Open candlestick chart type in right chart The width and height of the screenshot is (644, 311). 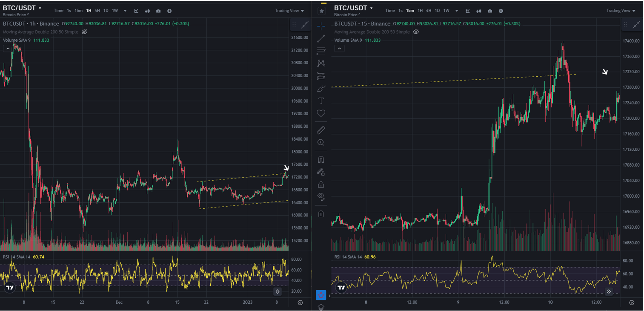coord(479,11)
